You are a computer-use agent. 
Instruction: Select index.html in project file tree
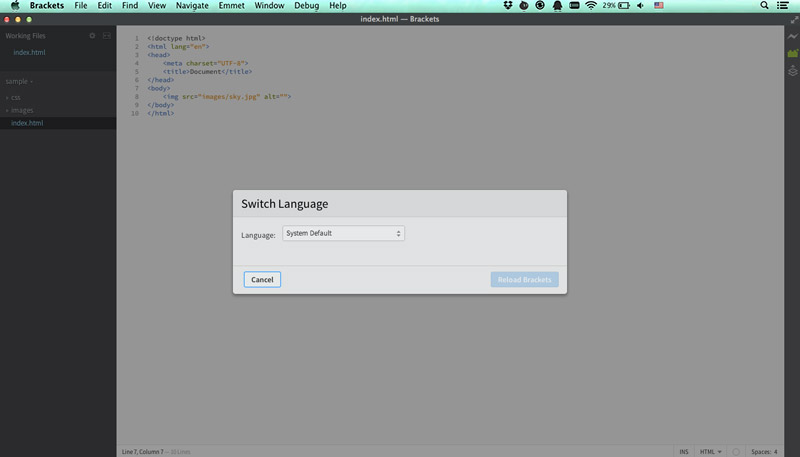click(x=27, y=123)
